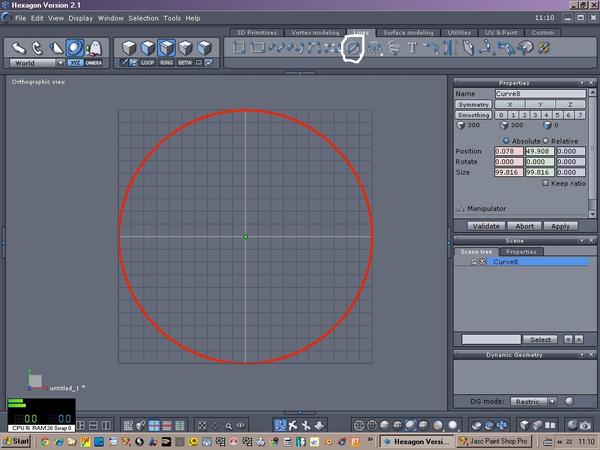Collapse the right panels with the side handle
The height and width of the screenshot is (450, 600).
tap(450, 243)
